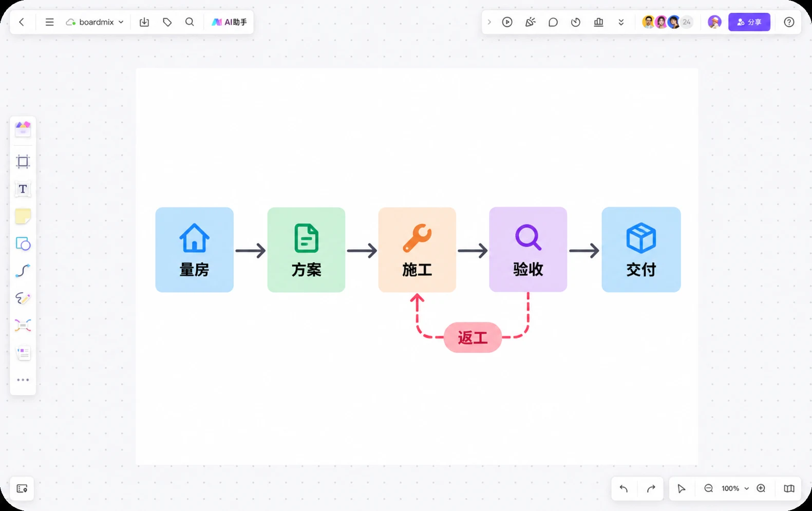Expand the boardmix file name dropdown
The image size is (812, 511).
[96, 22]
